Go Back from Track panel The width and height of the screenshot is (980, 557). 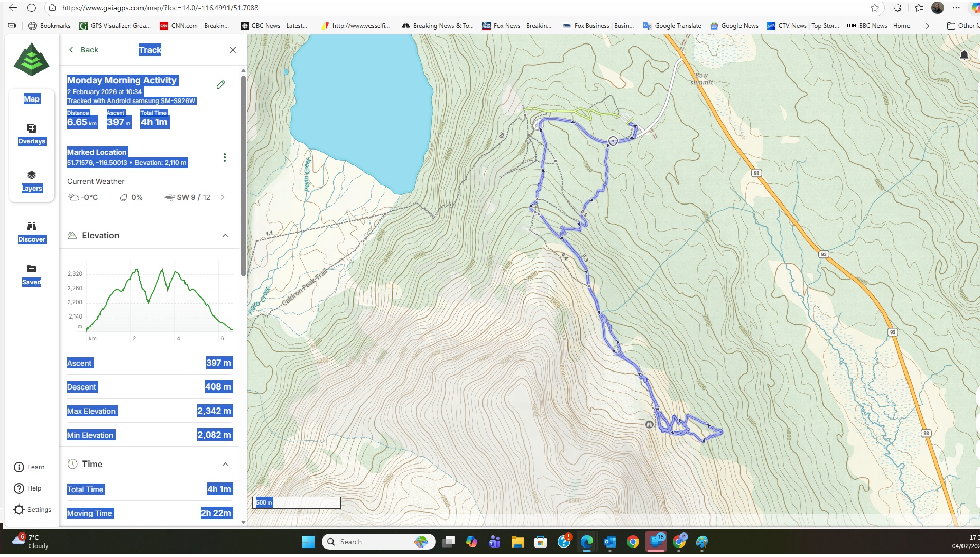[83, 50]
